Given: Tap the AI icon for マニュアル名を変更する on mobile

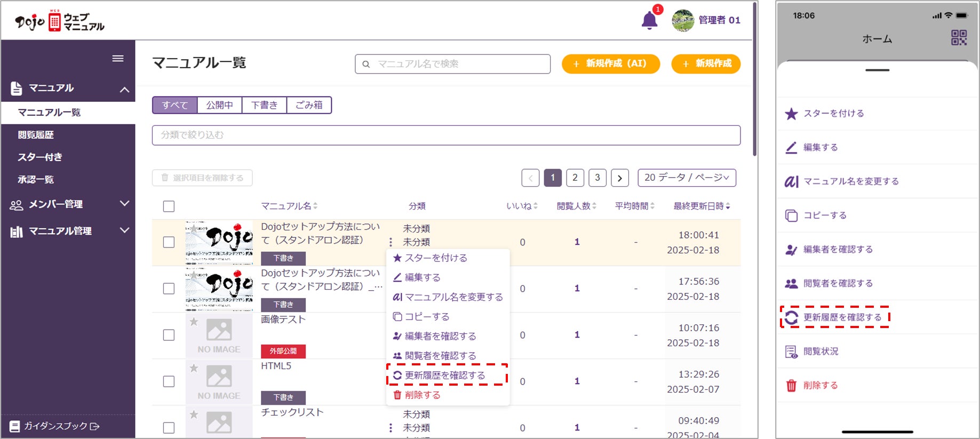Looking at the screenshot, I should click(x=791, y=181).
